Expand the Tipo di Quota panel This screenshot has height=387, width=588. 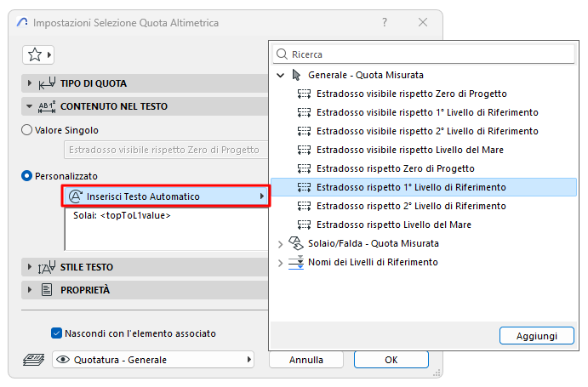[29, 83]
